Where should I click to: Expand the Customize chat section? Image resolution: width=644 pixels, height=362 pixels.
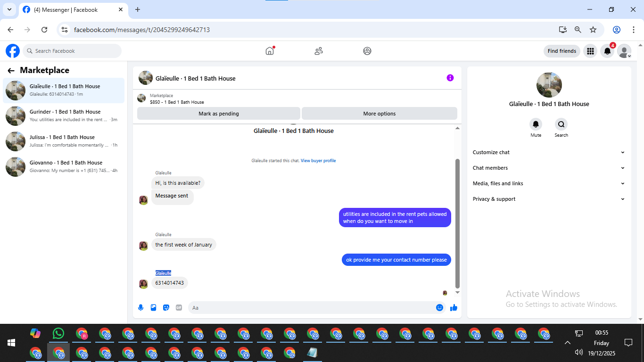click(549, 152)
